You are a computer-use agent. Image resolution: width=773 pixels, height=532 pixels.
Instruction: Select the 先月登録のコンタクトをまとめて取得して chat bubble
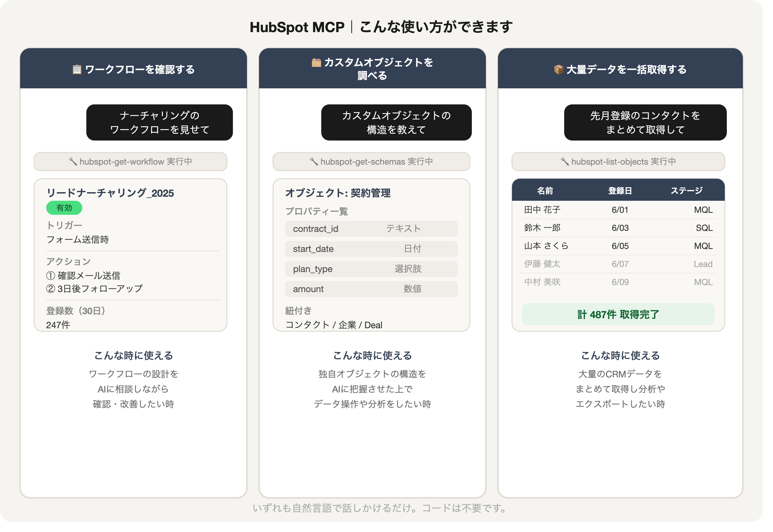(x=645, y=122)
